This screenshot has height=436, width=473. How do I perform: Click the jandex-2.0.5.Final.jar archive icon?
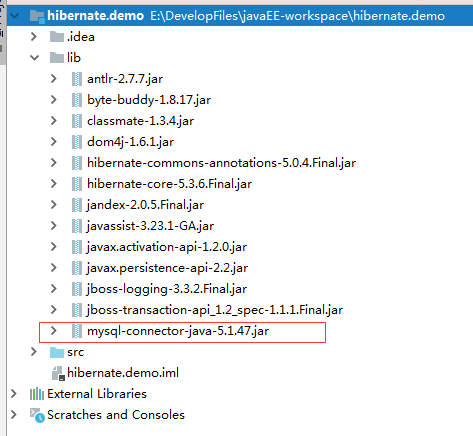tap(77, 205)
